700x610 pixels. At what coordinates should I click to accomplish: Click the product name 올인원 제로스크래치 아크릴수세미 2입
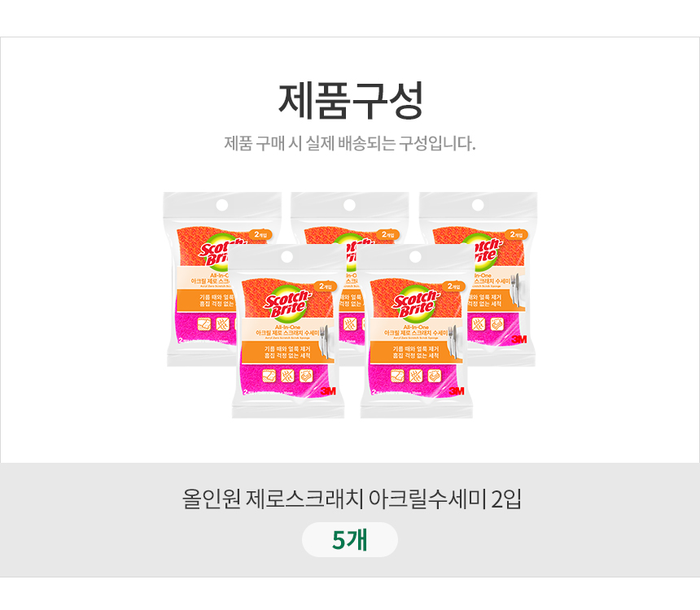click(x=350, y=498)
